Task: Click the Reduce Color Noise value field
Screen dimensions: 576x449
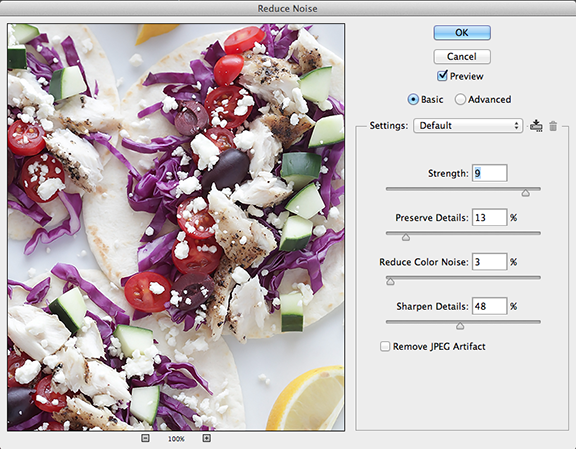Action: [490, 262]
